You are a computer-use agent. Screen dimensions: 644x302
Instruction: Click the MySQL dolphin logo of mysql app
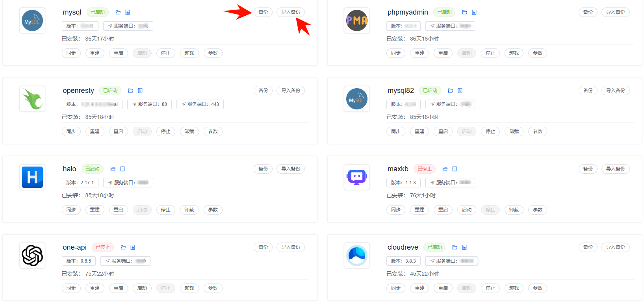[32, 20]
